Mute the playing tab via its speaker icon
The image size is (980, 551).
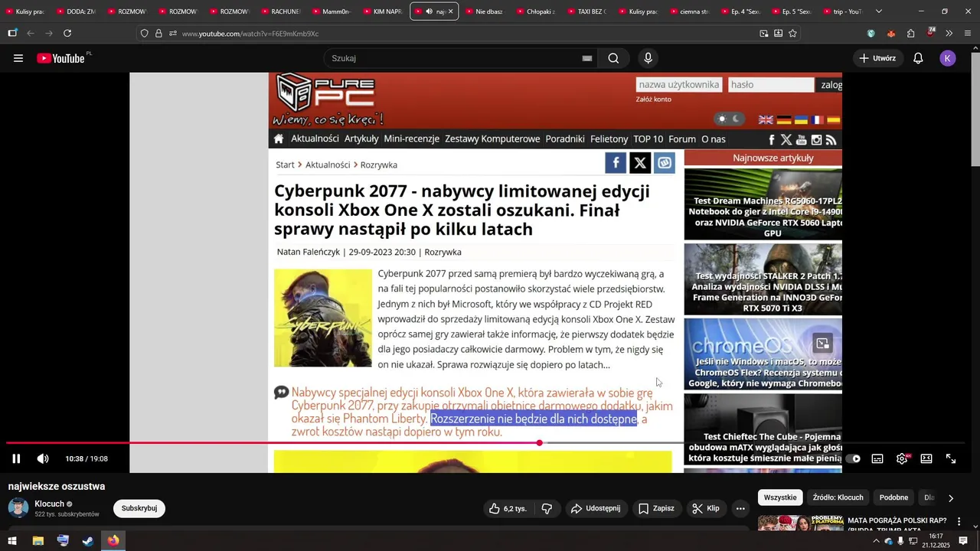point(430,11)
